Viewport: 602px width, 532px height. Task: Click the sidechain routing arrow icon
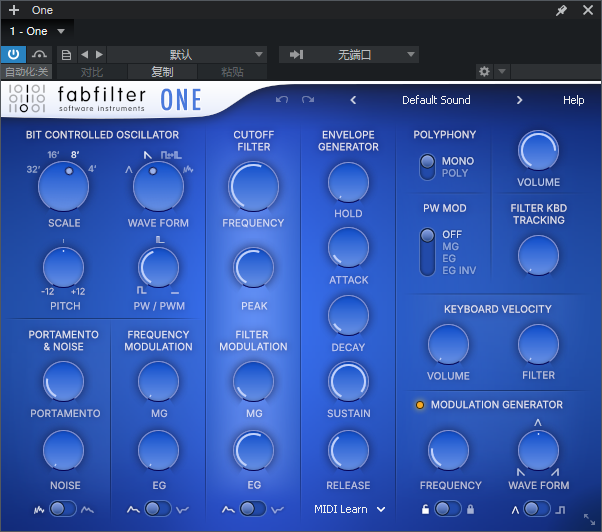(x=296, y=55)
